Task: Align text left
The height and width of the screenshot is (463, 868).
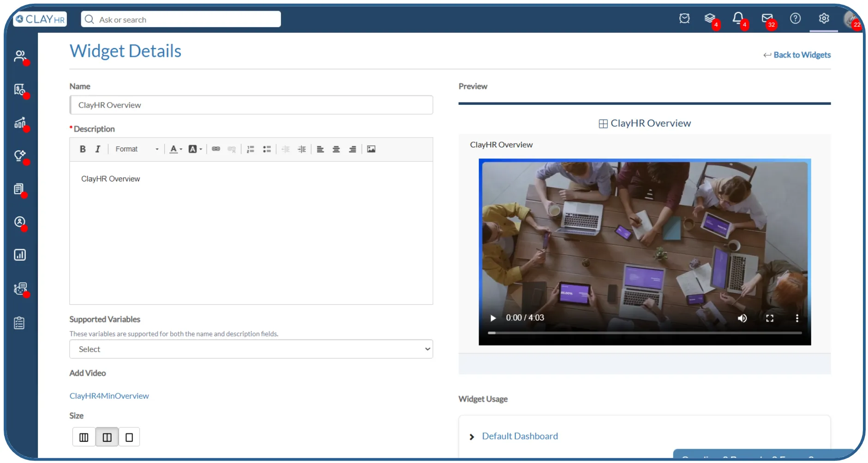Action: click(x=320, y=149)
